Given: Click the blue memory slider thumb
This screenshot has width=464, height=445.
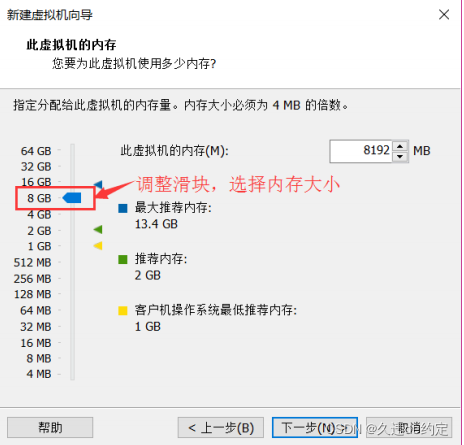Looking at the screenshot, I should click(x=72, y=198).
